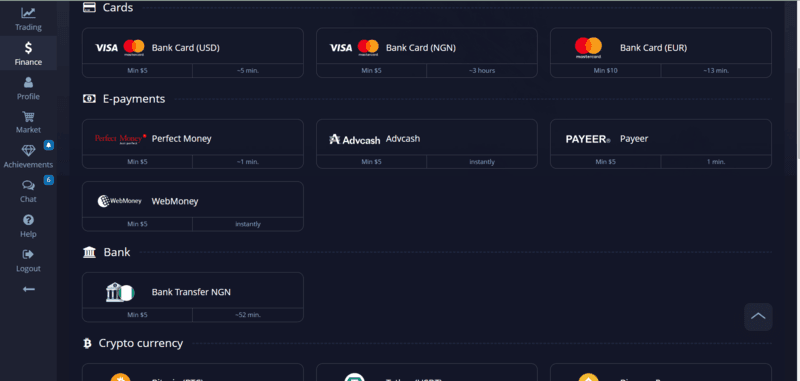Click the PAYEER logo
Screen dimensions: 800x381
588,139
